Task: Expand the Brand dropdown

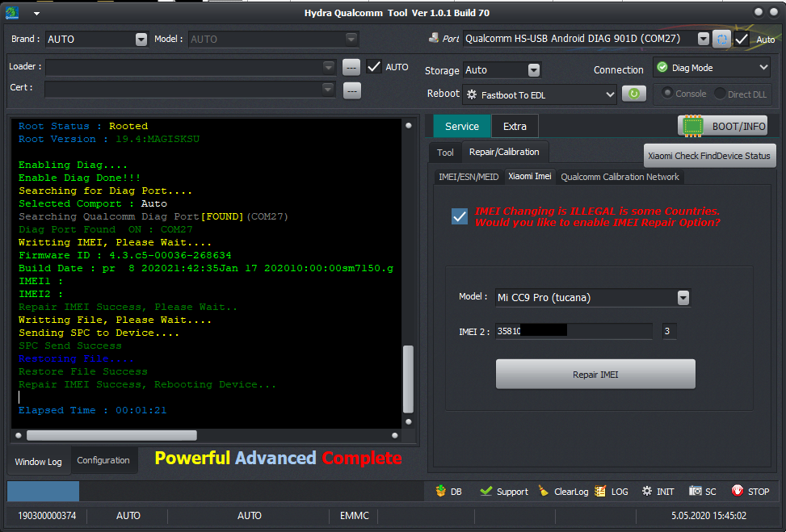Action: pyautogui.click(x=141, y=39)
